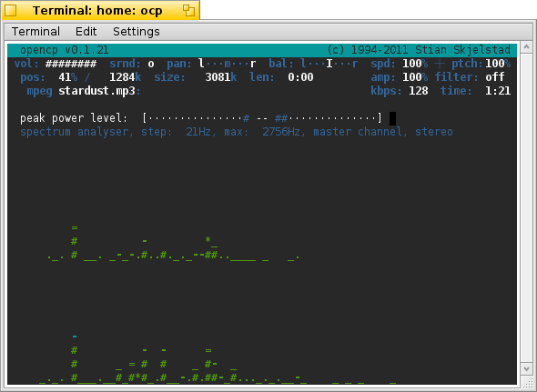Click the scrollbar down arrow
This screenshot has width=537, height=392.
pyautogui.click(x=526, y=368)
